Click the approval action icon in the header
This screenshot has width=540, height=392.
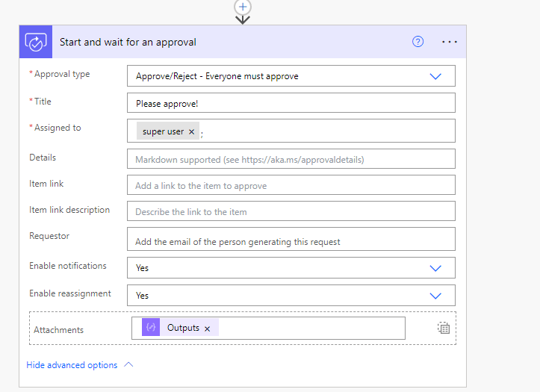point(36,42)
